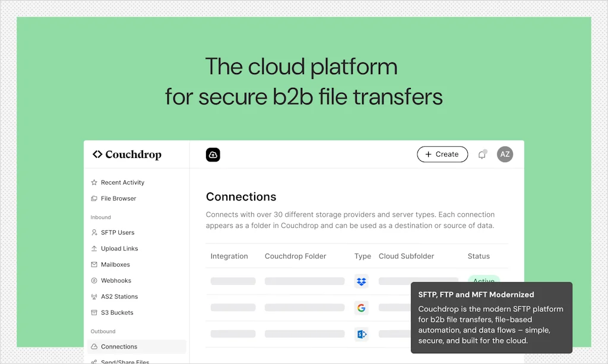This screenshot has width=608, height=364.
Task: Click the SFTP Users person icon
Action: (x=94, y=232)
